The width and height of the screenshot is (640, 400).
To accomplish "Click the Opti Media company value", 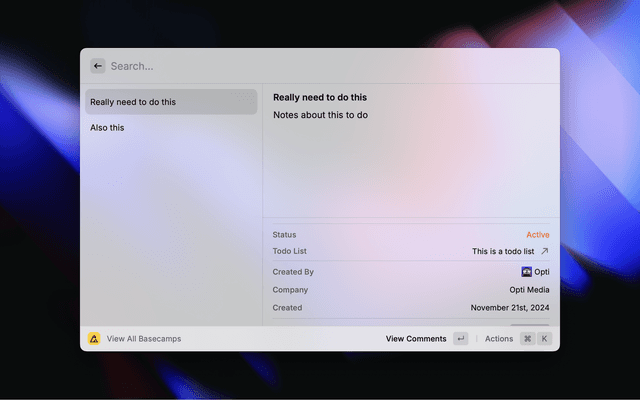I will [x=529, y=290].
